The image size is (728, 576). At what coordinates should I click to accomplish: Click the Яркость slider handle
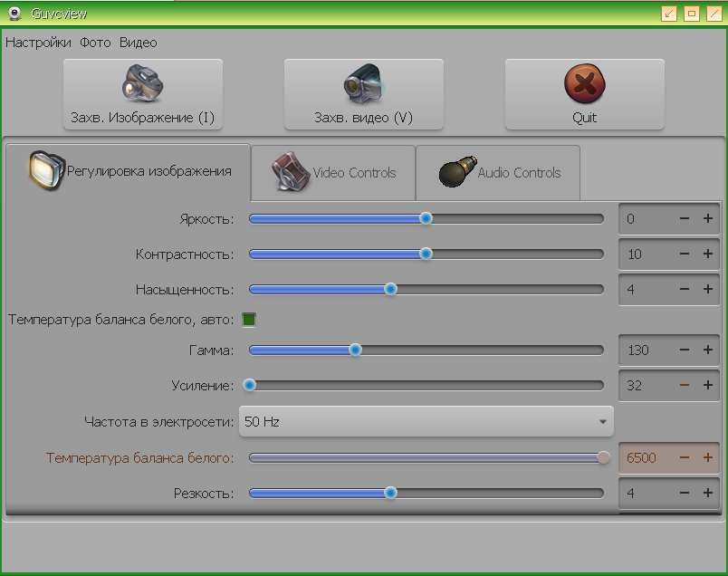point(426,218)
